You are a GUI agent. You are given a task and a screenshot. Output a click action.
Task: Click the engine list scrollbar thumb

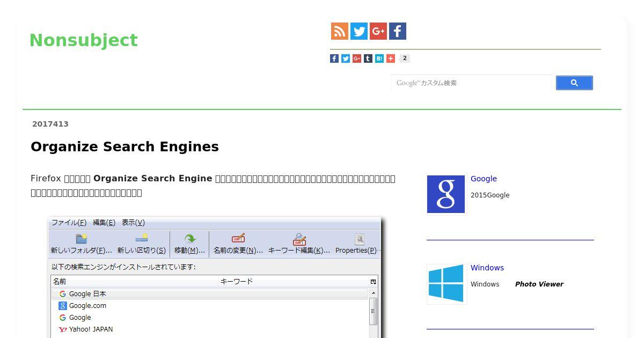tap(374, 312)
